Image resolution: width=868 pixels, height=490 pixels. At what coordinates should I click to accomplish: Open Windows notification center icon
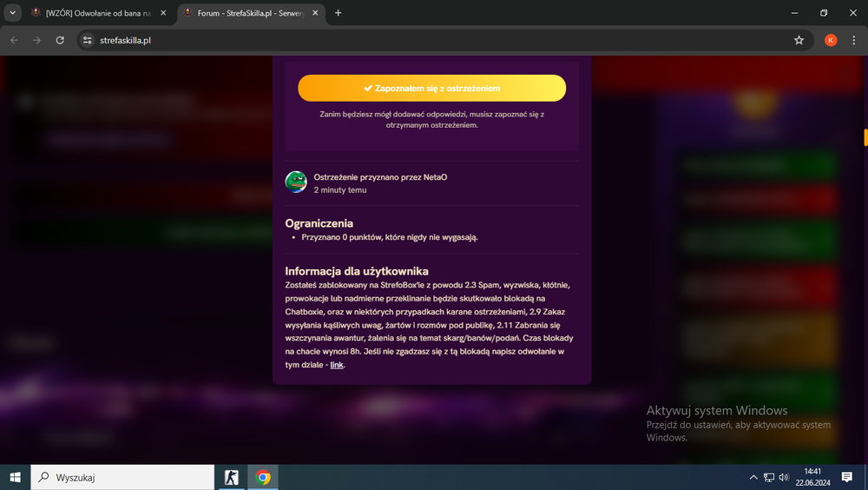(x=846, y=477)
